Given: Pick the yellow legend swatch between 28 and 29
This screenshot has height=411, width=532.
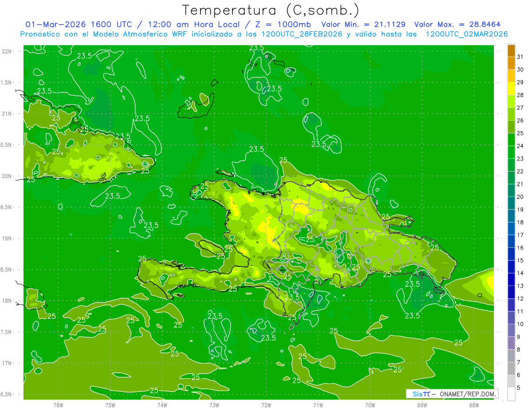Looking at the screenshot, I should [511, 89].
